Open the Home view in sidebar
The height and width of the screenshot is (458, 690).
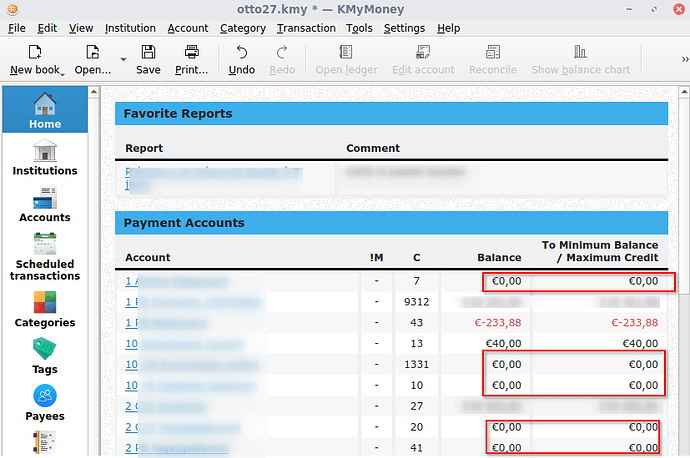point(44,110)
